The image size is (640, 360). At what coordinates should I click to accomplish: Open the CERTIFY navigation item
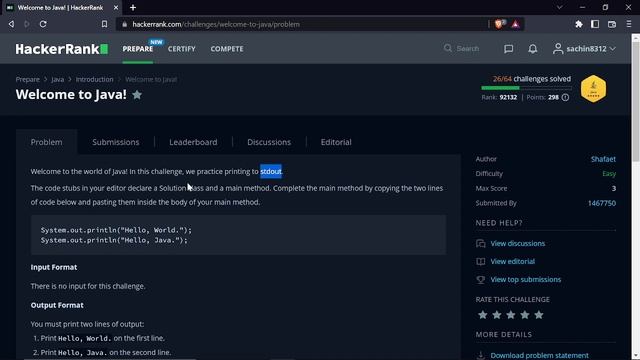(x=182, y=49)
